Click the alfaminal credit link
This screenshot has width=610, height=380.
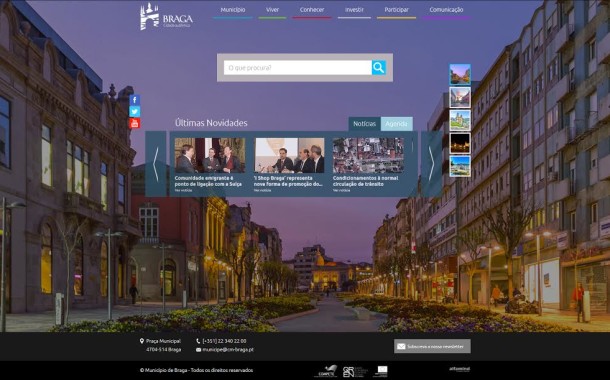click(x=459, y=369)
